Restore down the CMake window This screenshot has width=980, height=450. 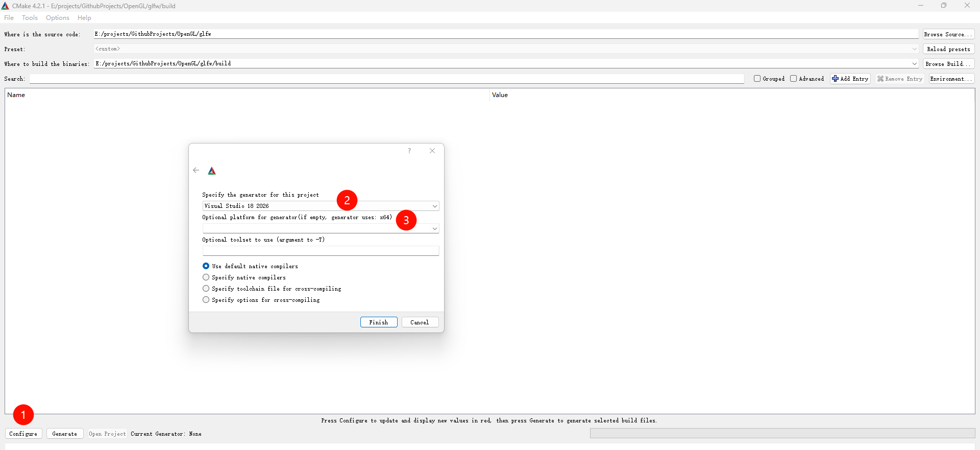coord(944,6)
